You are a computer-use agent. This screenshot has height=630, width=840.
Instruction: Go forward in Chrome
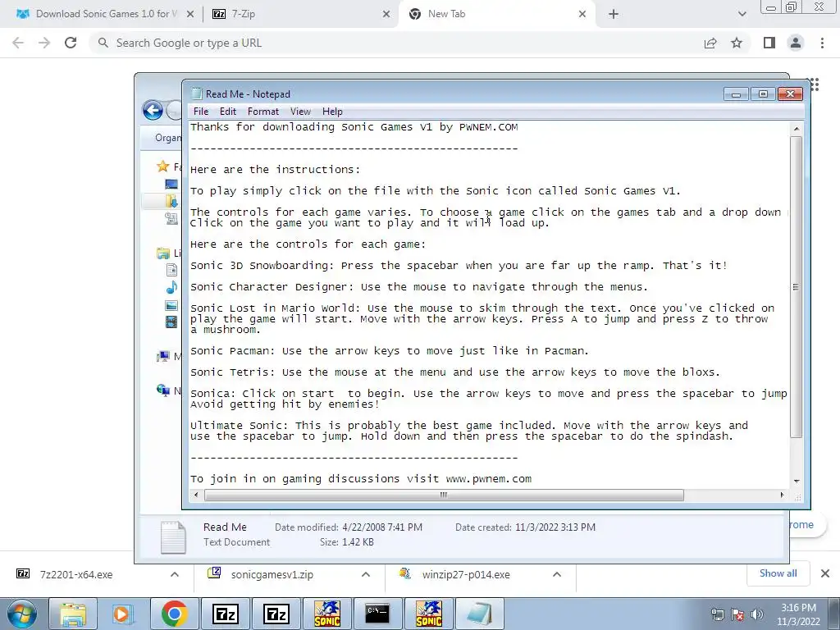pyautogui.click(x=44, y=43)
